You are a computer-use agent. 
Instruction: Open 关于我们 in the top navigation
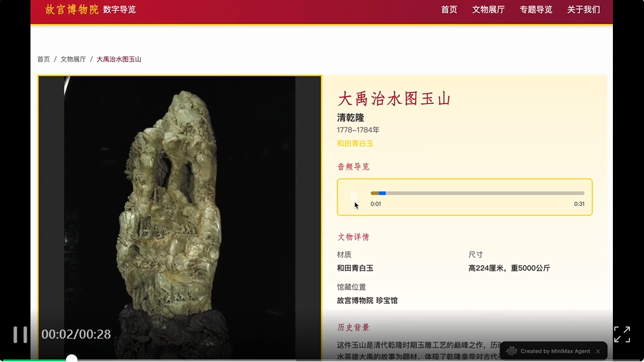tap(583, 10)
